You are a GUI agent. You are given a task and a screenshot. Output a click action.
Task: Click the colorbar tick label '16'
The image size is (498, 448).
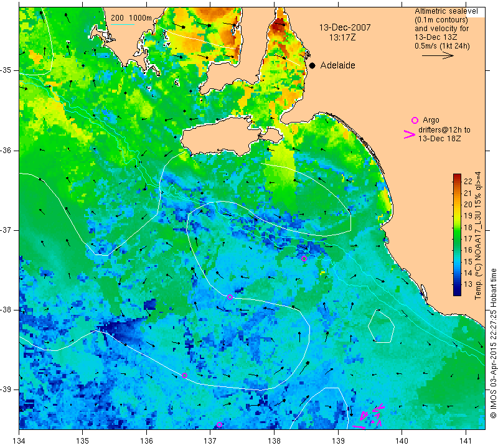[468, 250]
